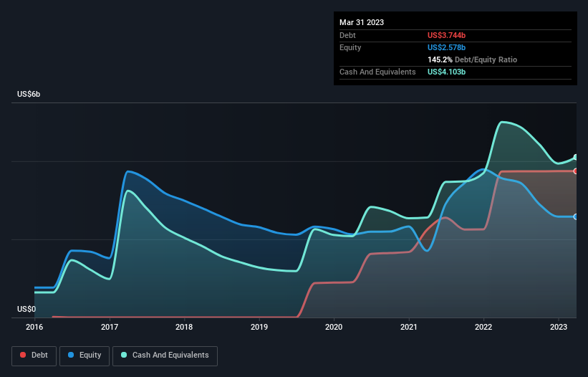Click Cash And Equivalents label in tooltip
The width and height of the screenshot is (588, 377).
(x=377, y=72)
